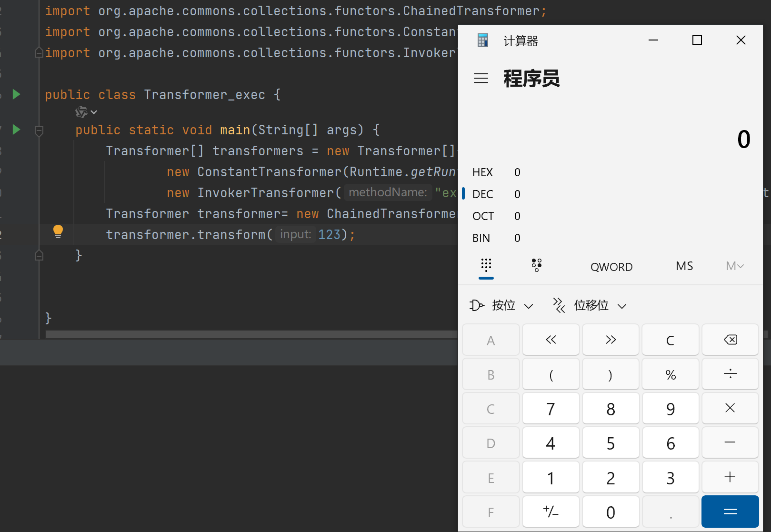Click the open parenthesis key

(551, 374)
